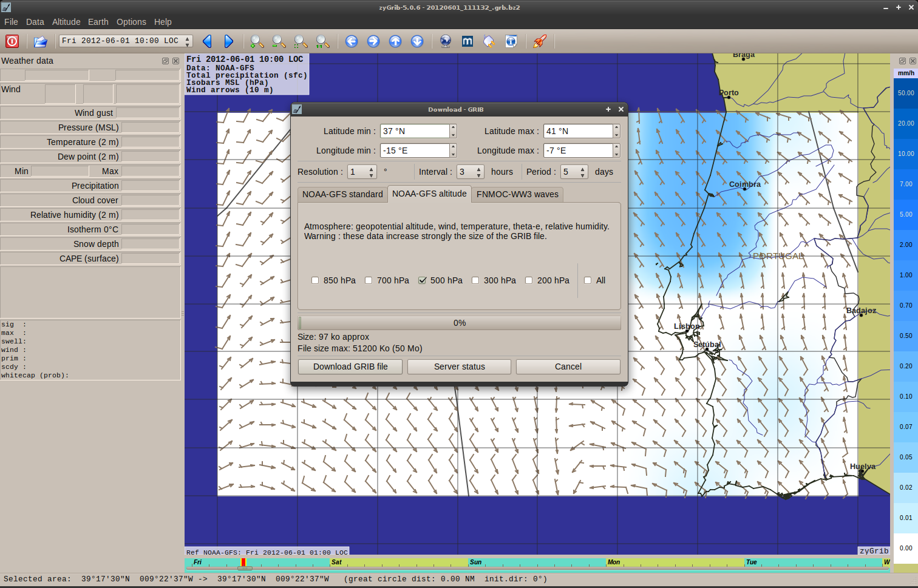Click the Server status button
Viewport: 918px width, 588px height.
pyautogui.click(x=459, y=367)
